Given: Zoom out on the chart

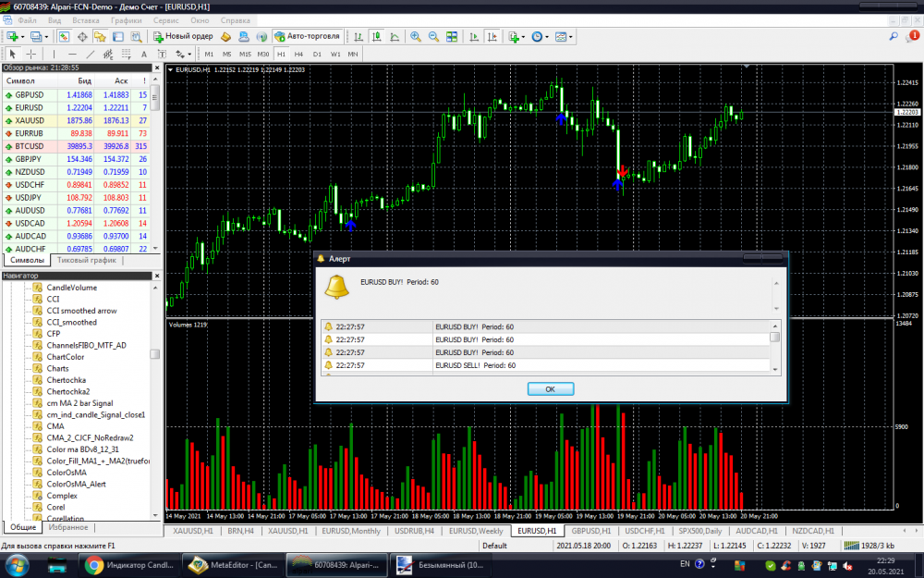Looking at the screenshot, I should 433,37.
